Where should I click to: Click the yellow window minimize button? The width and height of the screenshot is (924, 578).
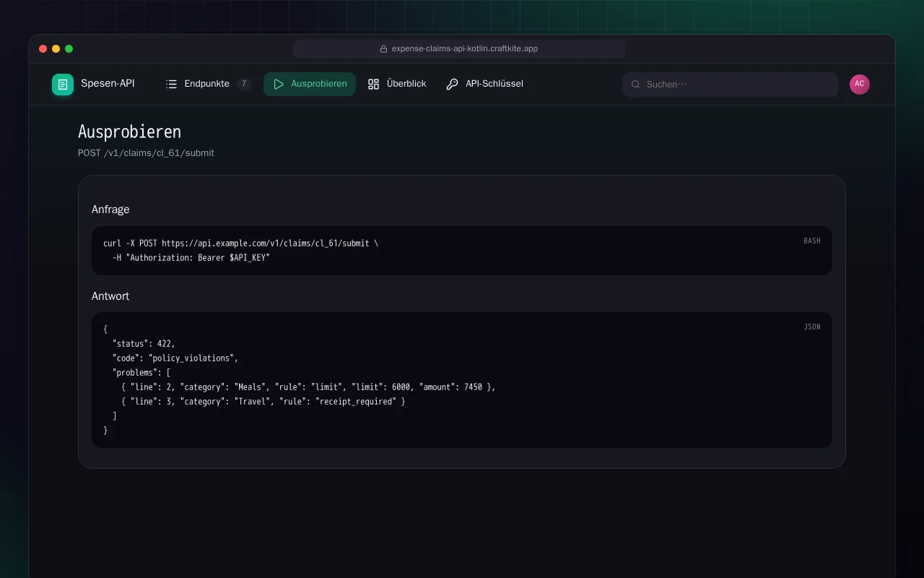tap(56, 49)
